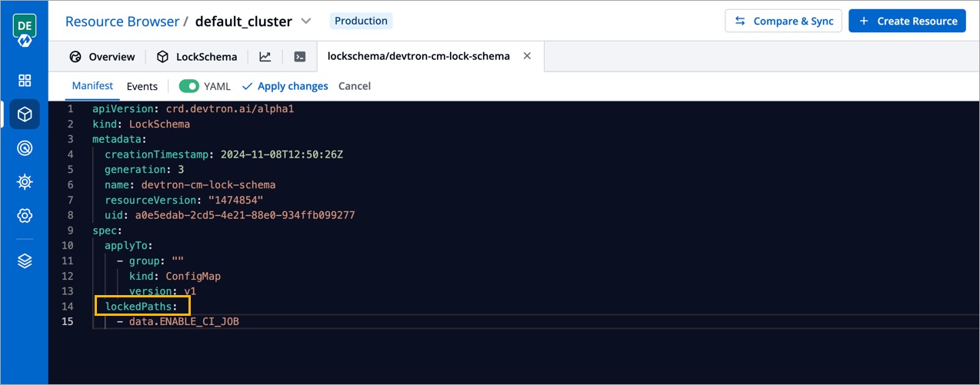Open the monitoring chart icon tab
The image size is (980, 385).
tap(265, 57)
